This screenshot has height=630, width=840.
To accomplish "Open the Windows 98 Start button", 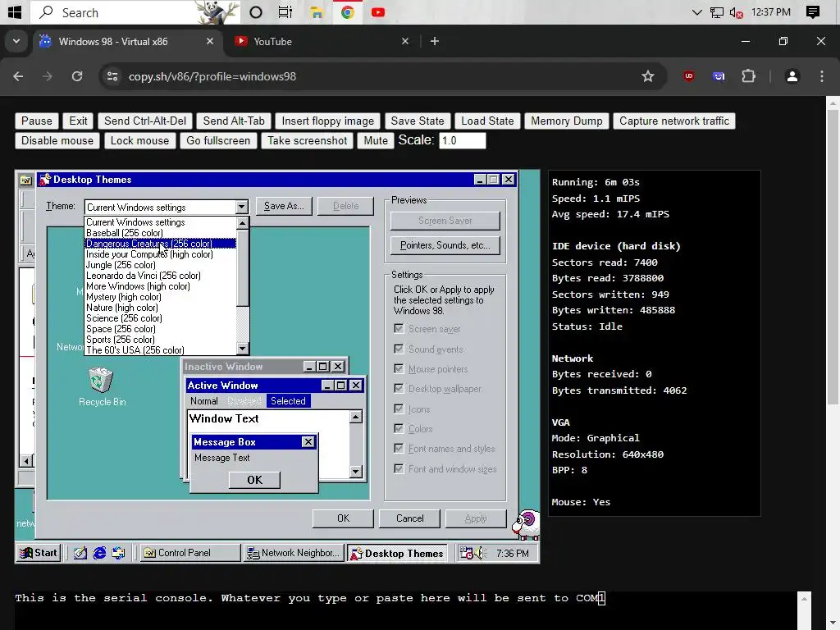I will pos(38,553).
